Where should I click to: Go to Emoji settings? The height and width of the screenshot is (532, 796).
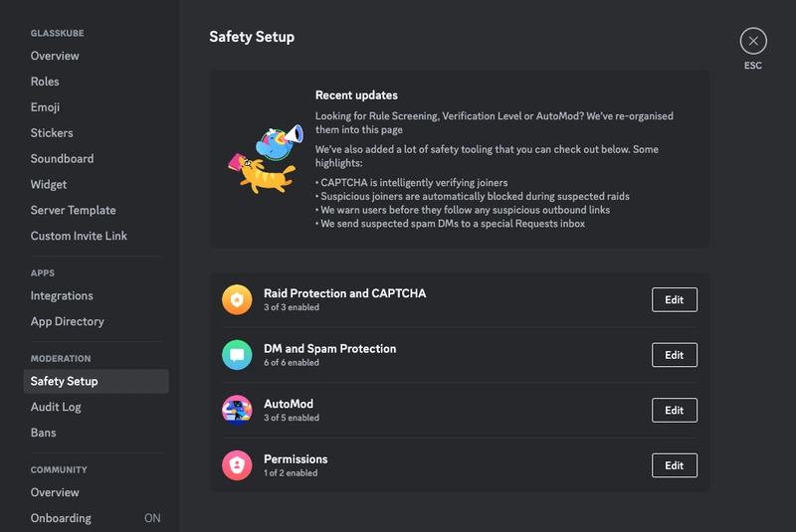[96, 107]
